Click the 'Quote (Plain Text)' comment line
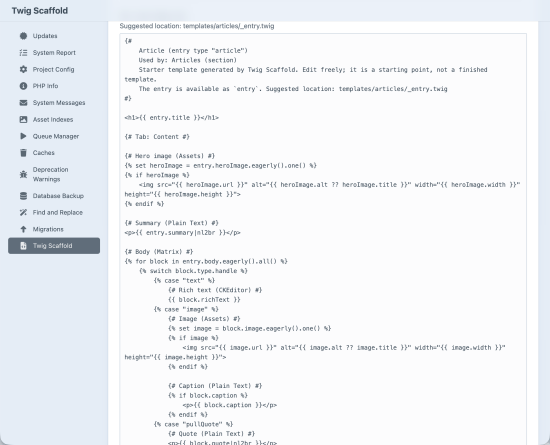550x445 pixels. 212,434
